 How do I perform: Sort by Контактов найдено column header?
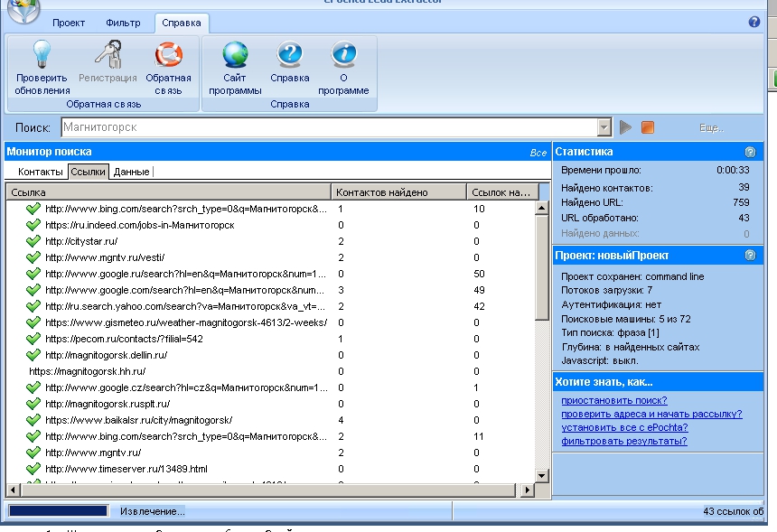point(399,192)
